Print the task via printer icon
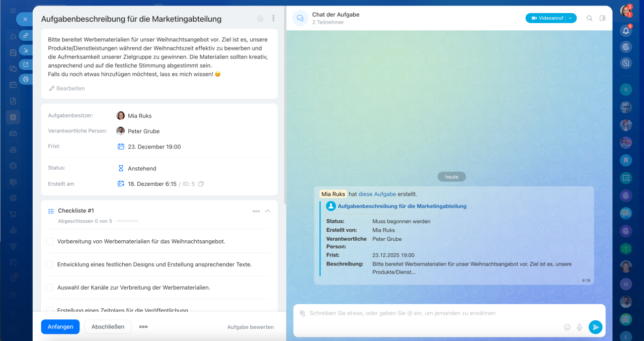Viewport: 644px width, 341px height. point(26,79)
